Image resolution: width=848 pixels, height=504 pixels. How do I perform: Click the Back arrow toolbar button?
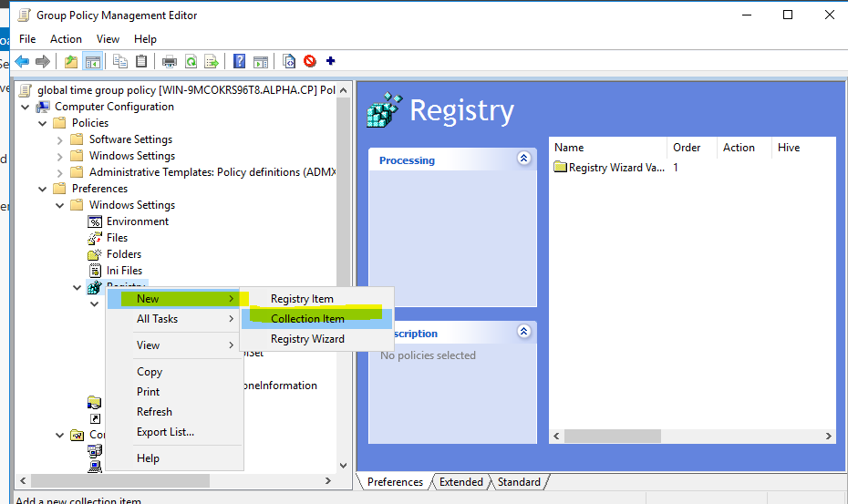coord(22,61)
